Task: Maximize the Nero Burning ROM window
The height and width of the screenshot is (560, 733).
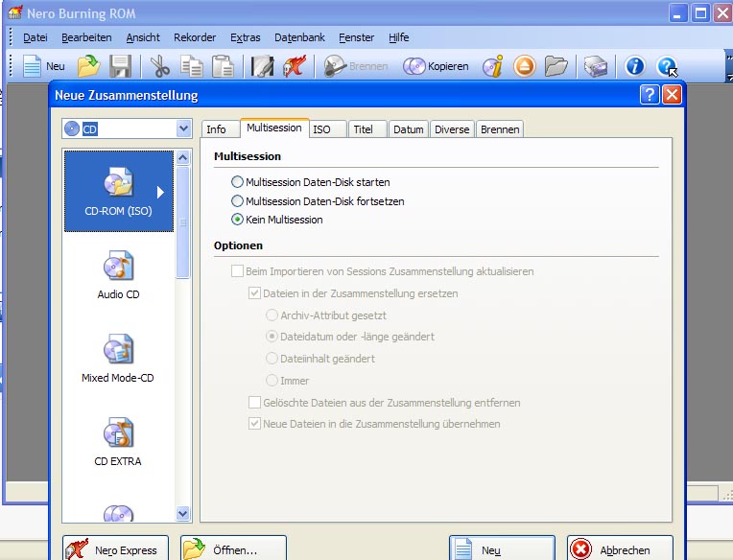Action: click(x=700, y=13)
